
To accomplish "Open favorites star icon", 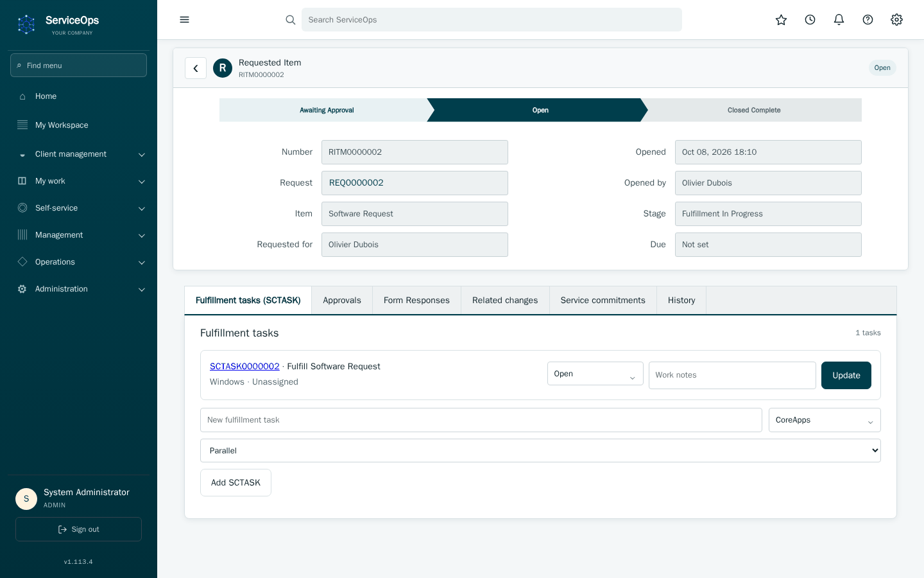I will point(781,20).
